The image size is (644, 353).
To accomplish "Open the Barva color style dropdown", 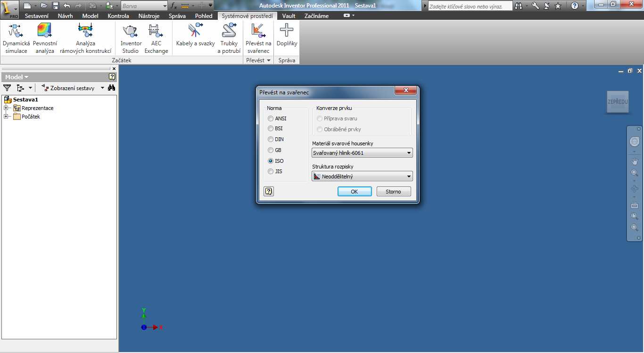I will [144, 6].
